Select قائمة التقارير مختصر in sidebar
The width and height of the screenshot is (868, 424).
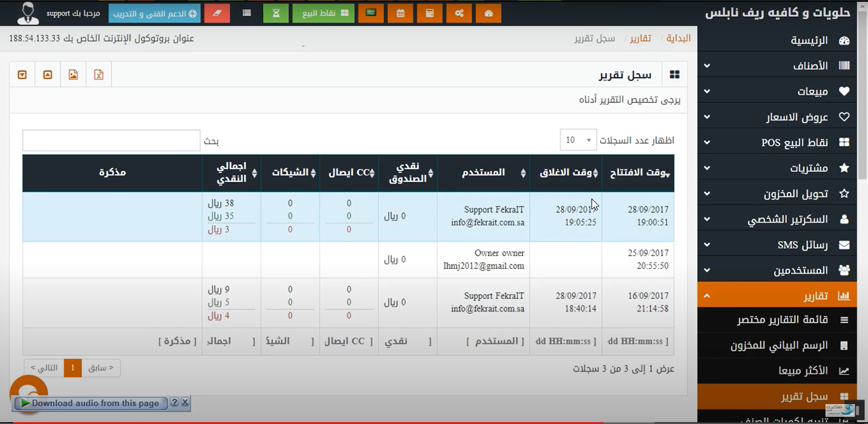[x=783, y=320]
